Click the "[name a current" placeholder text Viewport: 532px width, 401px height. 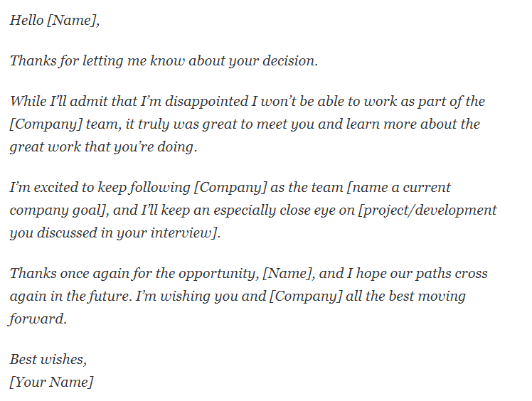(399, 188)
